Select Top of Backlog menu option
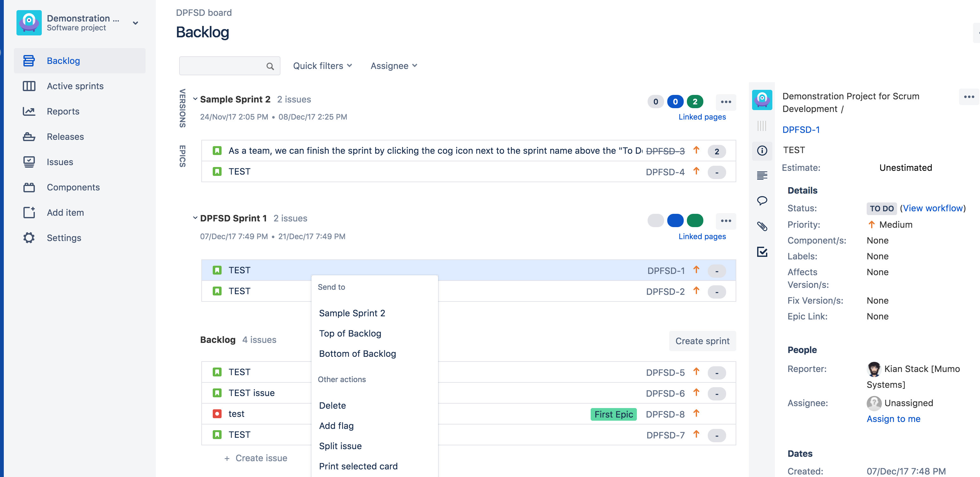This screenshot has width=980, height=477. [350, 333]
